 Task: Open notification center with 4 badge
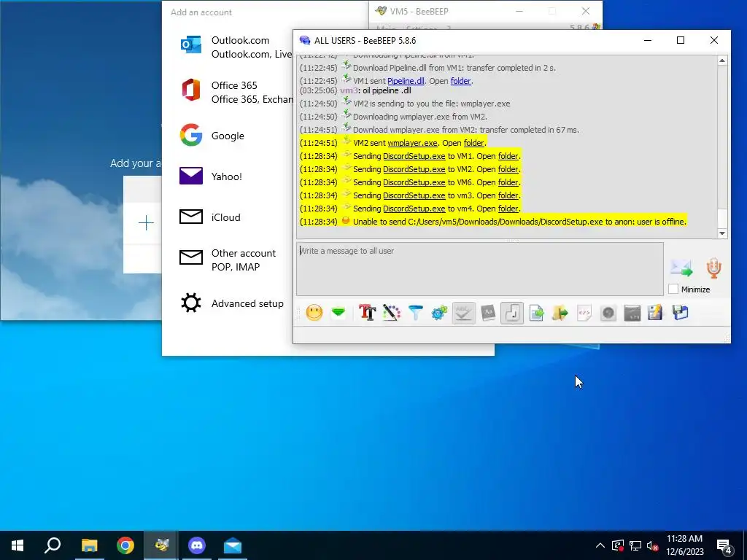pos(724,546)
